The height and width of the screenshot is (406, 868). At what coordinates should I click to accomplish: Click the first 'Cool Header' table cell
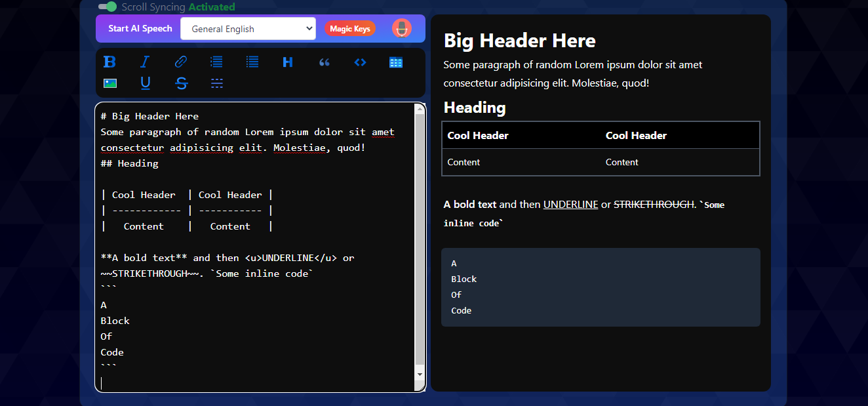[521, 135]
